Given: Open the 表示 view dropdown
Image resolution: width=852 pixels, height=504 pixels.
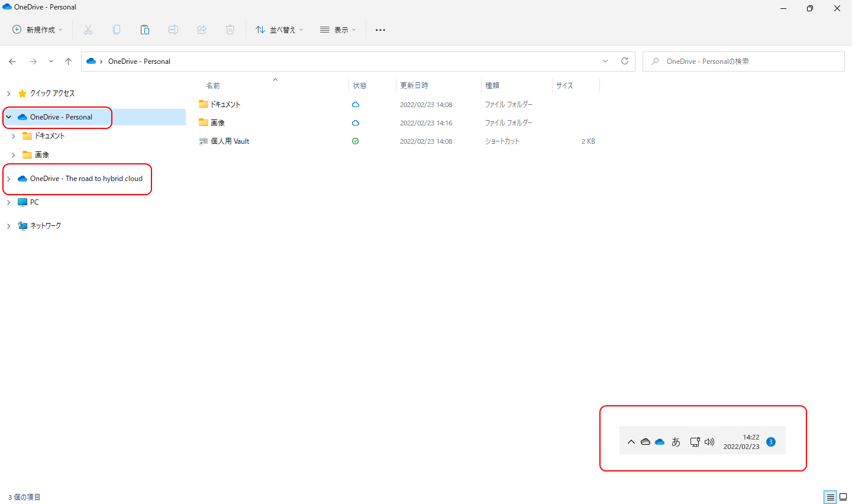Looking at the screenshot, I should (x=338, y=30).
